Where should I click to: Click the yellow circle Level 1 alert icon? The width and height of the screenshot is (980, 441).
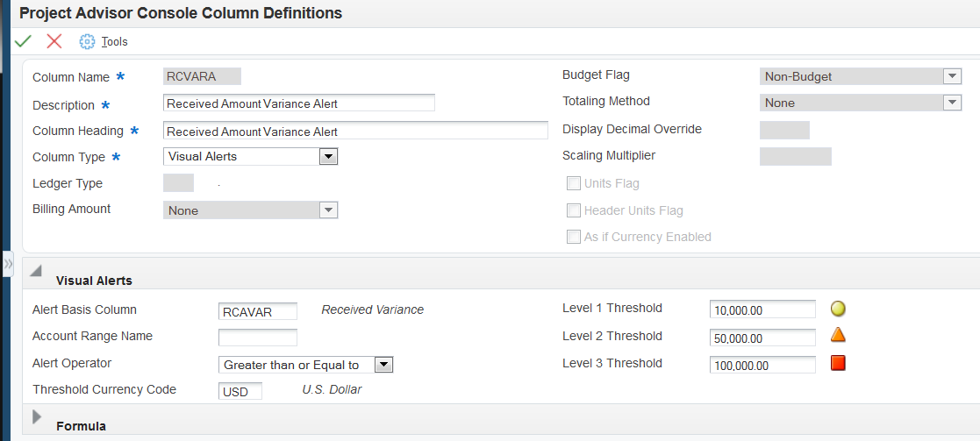(x=838, y=309)
